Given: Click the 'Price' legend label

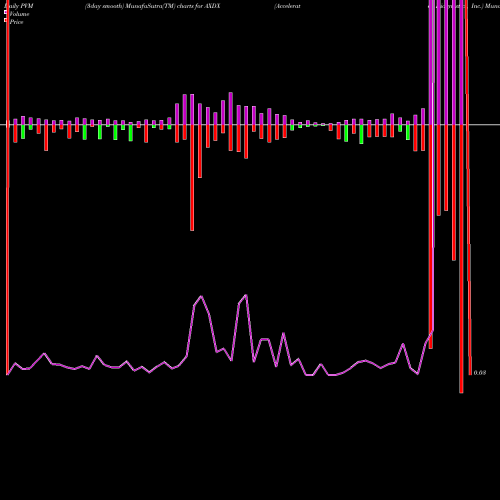Looking at the screenshot, I should (16, 22).
